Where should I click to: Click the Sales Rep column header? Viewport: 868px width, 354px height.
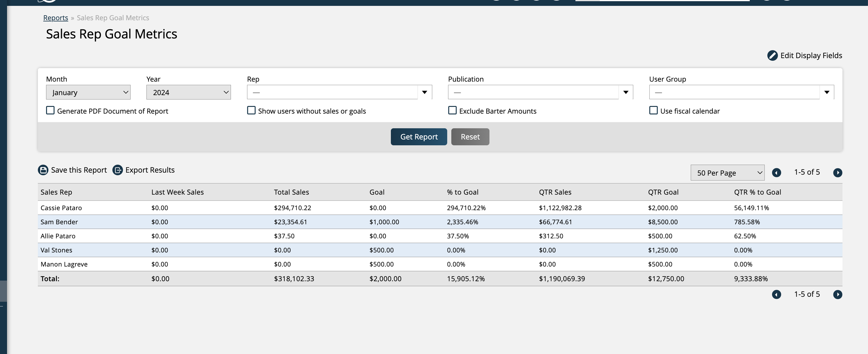56,192
